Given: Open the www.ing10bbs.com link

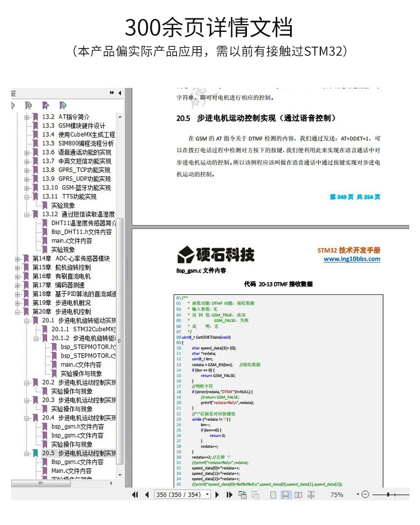Looking at the screenshot, I should [x=352, y=259].
